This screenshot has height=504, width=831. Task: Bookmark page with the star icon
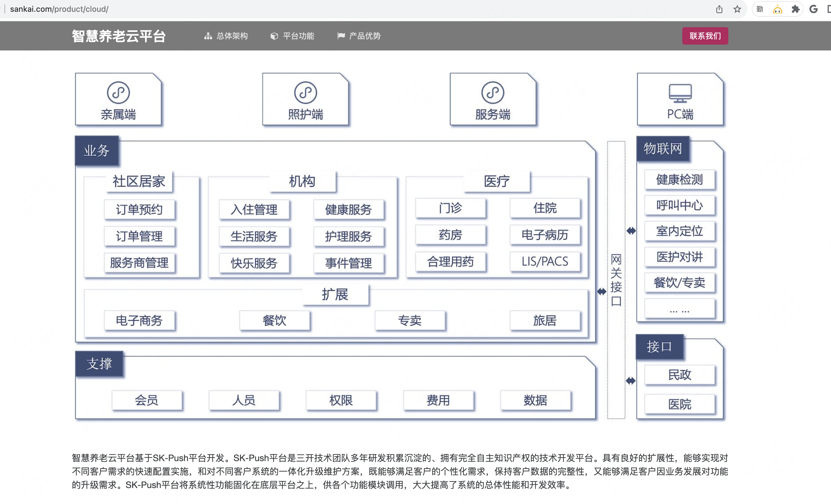coord(737,9)
